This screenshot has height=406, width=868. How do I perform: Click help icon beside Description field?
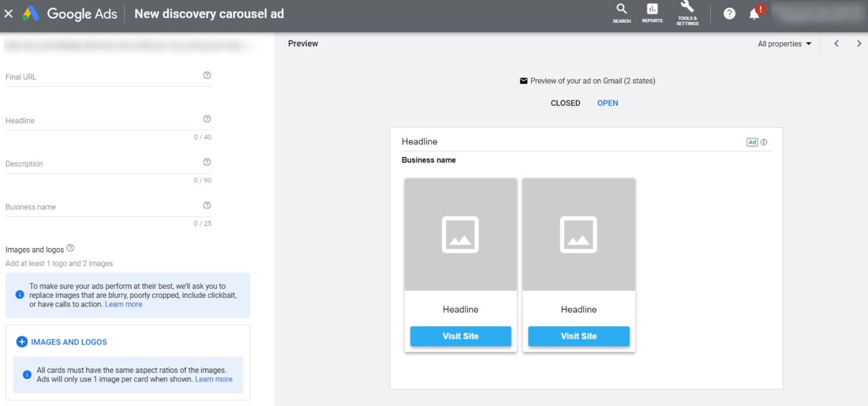(x=207, y=162)
